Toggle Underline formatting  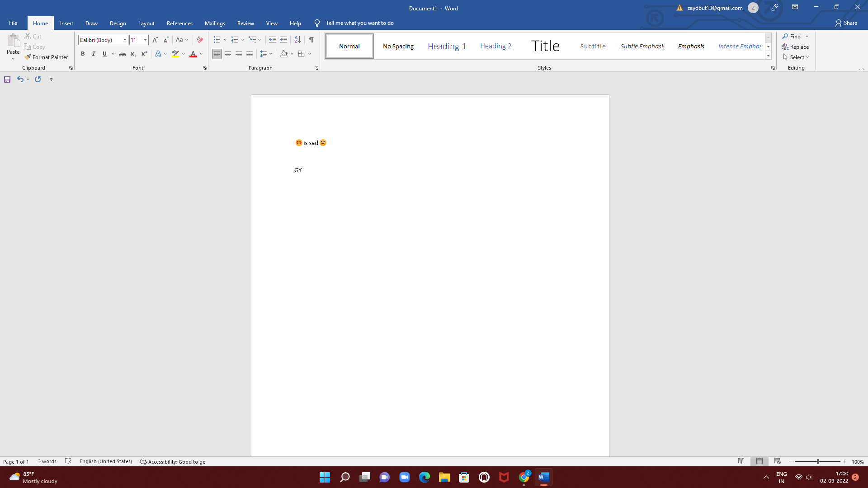[104, 54]
